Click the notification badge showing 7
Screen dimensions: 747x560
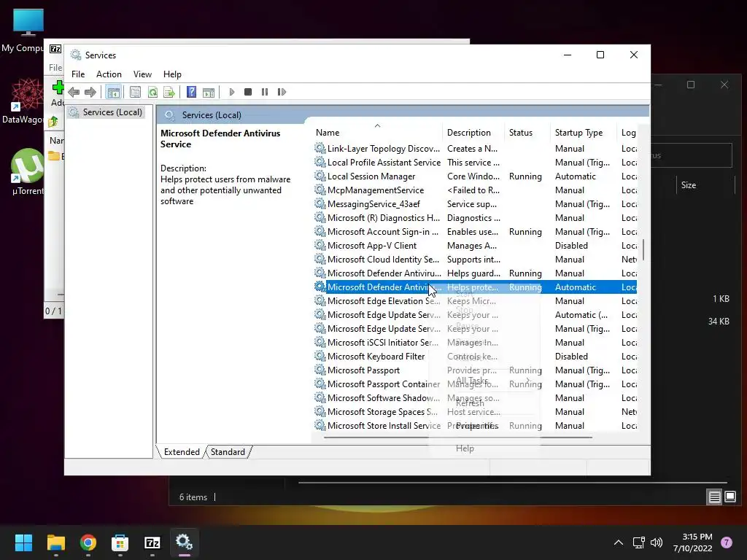pyautogui.click(x=727, y=542)
